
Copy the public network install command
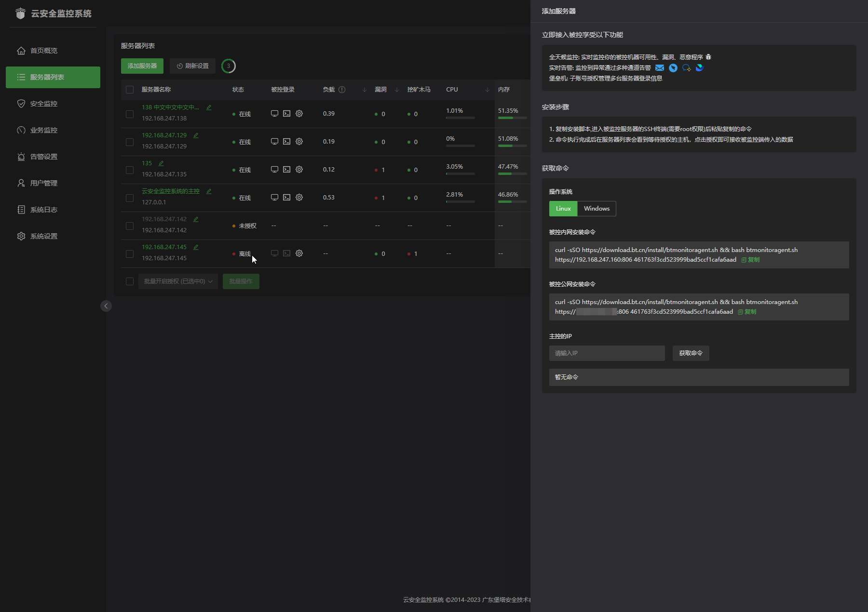coord(747,312)
